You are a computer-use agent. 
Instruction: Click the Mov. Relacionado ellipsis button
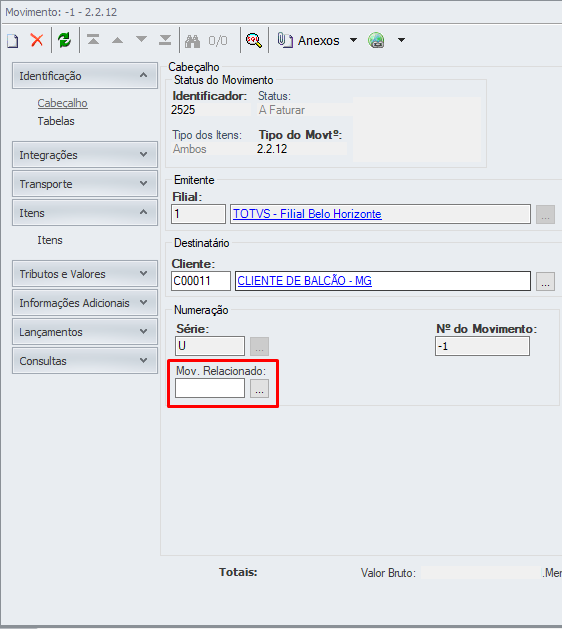(x=260, y=389)
